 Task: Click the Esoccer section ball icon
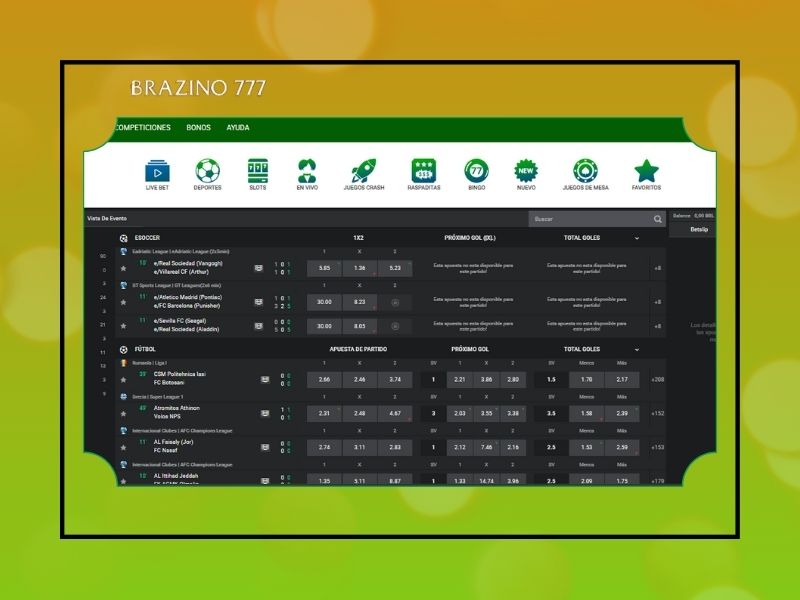click(x=123, y=238)
